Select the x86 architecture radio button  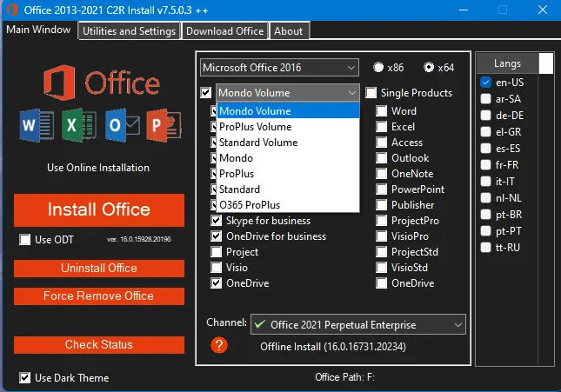click(x=378, y=67)
